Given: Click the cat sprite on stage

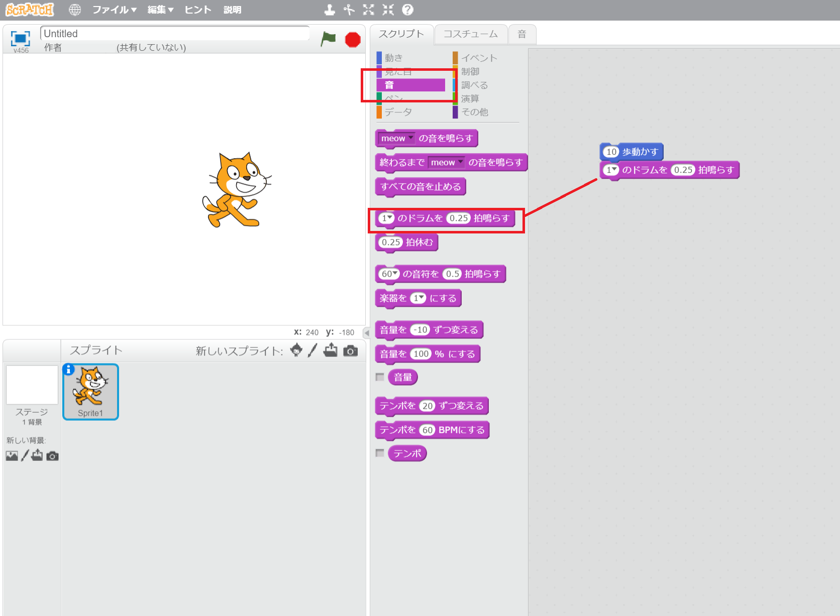Looking at the screenshot, I should click(237, 190).
